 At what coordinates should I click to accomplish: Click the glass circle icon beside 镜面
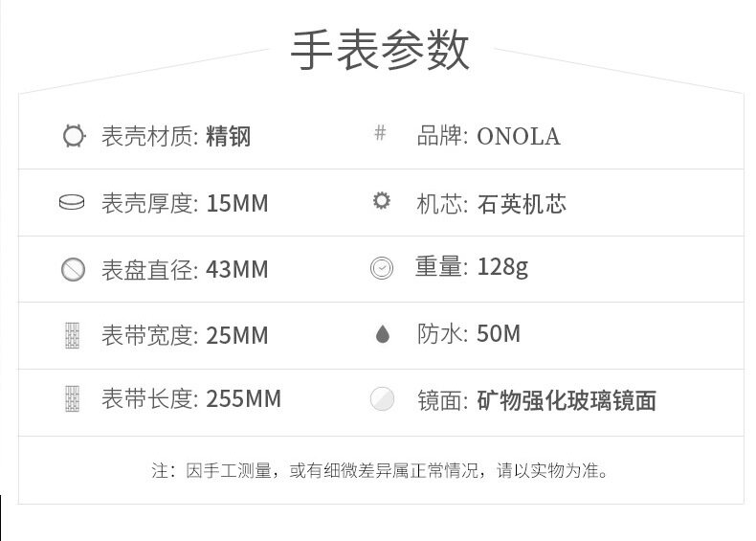pyautogui.click(x=382, y=399)
